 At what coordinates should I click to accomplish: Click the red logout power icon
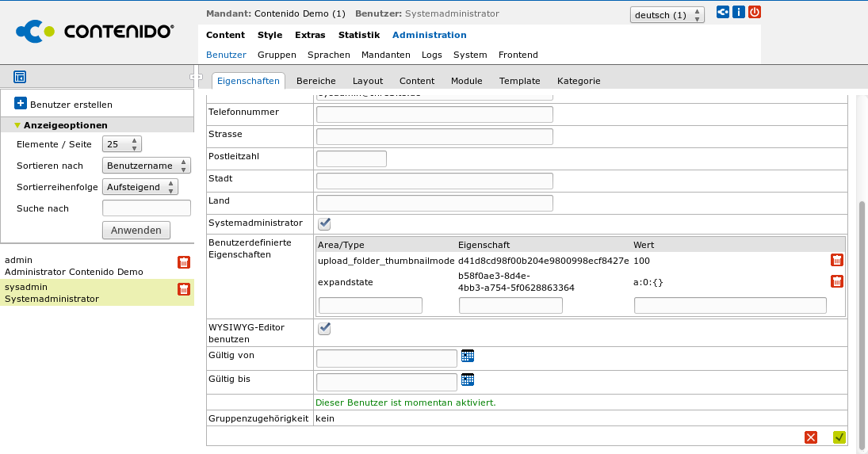tap(754, 12)
